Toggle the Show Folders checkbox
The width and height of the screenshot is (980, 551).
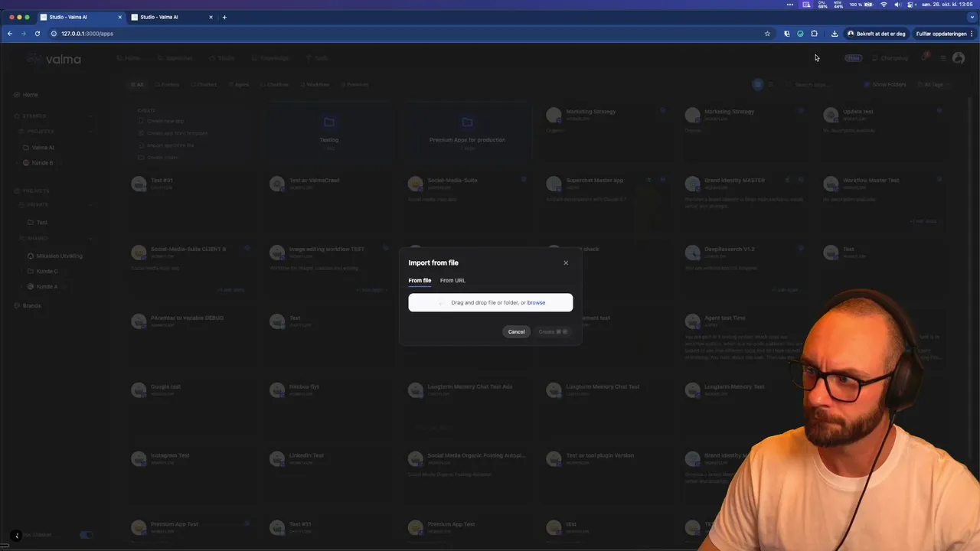point(867,85)
